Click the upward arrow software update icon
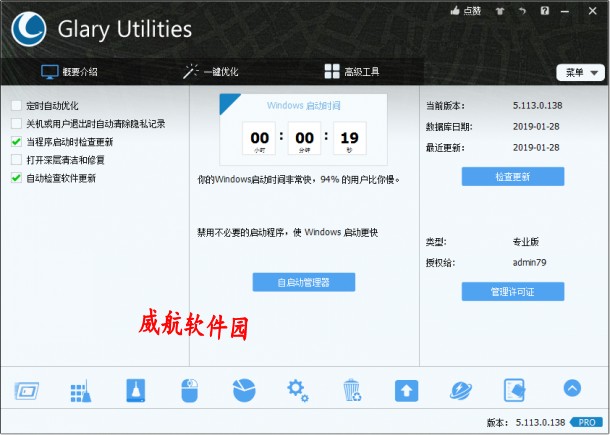Image resolution: width=610 pixels, height=435 pixels. 406,390
